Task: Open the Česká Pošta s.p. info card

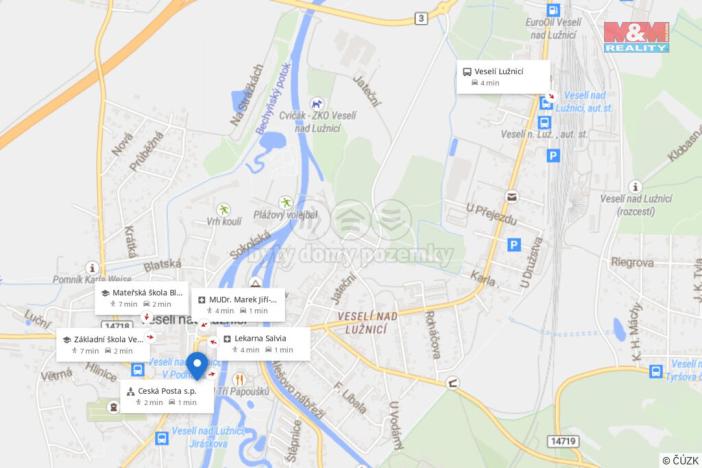Action: pos(167,396)
